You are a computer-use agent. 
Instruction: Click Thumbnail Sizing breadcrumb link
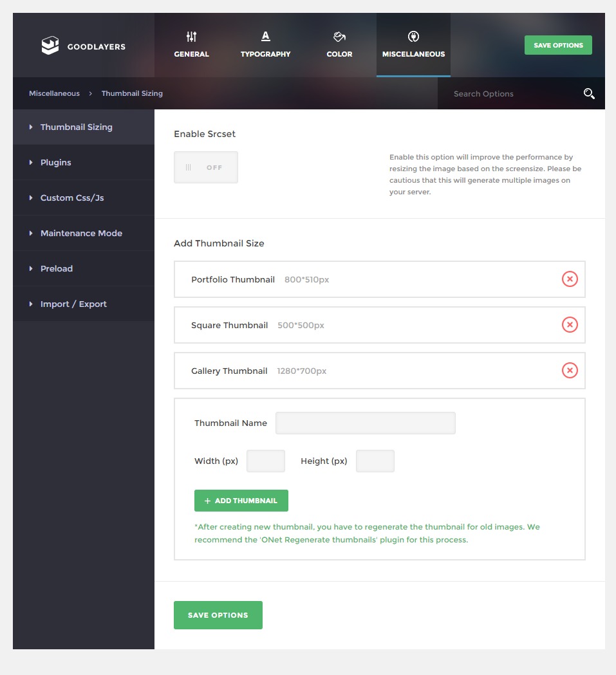(132, 93)
